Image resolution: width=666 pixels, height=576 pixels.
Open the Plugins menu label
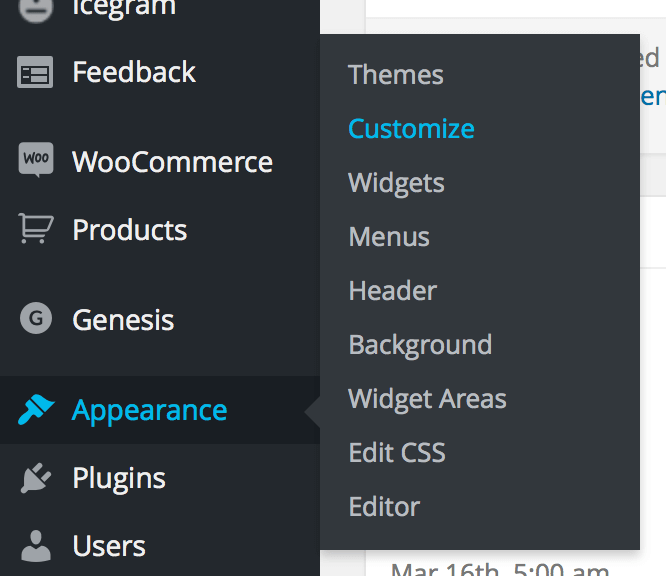[119, 479]
